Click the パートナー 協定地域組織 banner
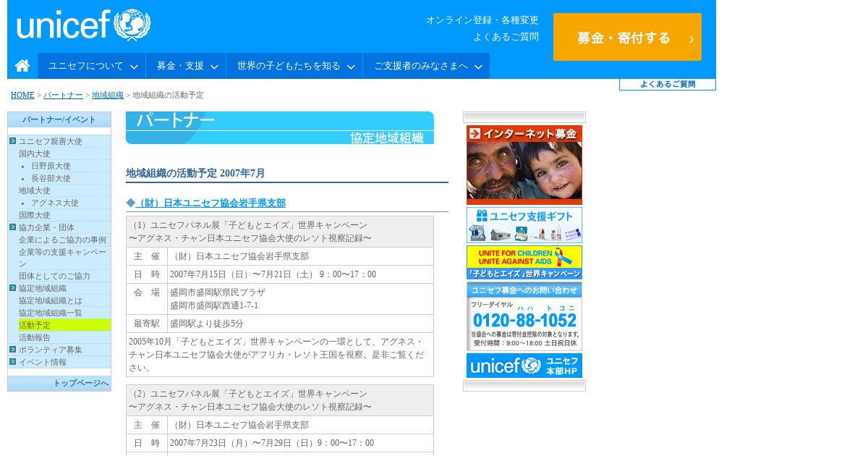This screenshot has width=868, height=456. pyautogui.click(x=280, y=128)
